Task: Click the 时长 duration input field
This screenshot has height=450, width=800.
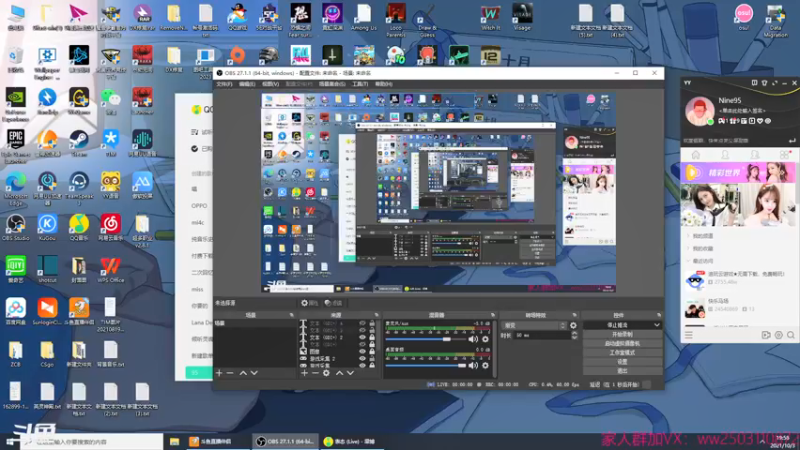Action: point(542,335)
